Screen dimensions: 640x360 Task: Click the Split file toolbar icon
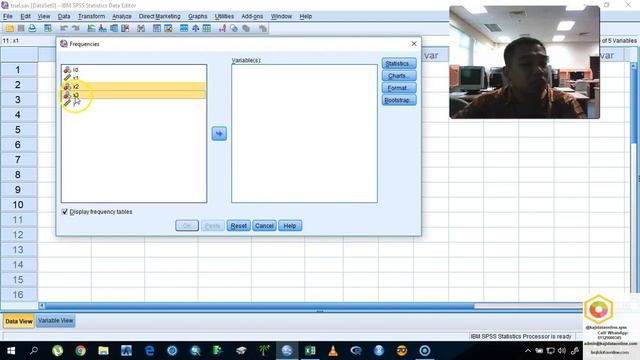point(184,28)
